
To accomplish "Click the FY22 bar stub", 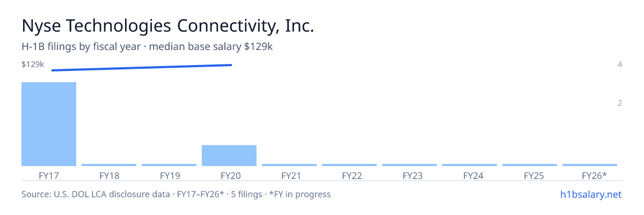I will (349, 165).
